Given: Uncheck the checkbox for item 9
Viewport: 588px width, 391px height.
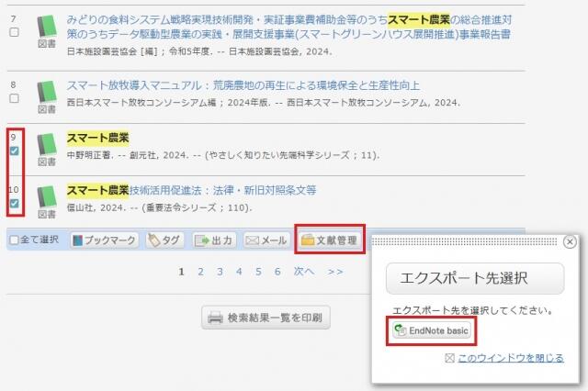Looking at the screenshot, I should (x=14, y=151).
